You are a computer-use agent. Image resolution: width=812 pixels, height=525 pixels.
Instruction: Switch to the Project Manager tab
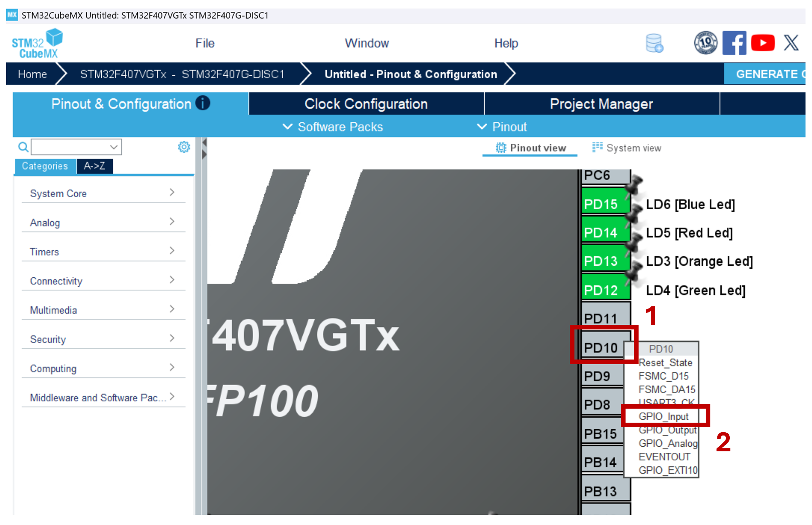pyautogui.click(x=601, y=104)
